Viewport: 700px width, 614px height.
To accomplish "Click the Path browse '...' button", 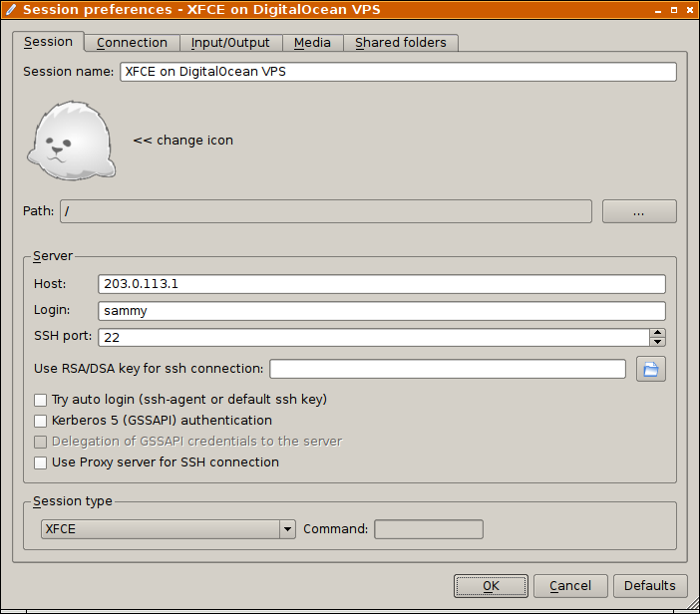I will coord(639,211).
